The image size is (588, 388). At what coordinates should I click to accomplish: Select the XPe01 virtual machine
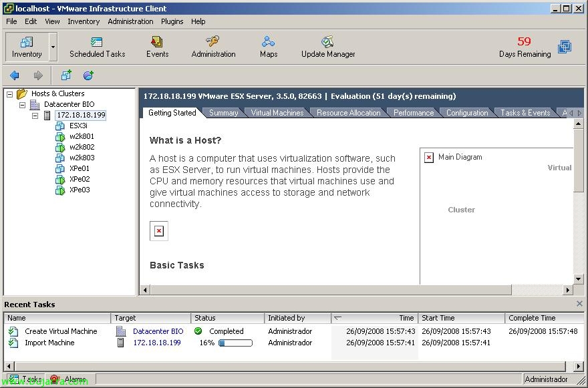79,168
